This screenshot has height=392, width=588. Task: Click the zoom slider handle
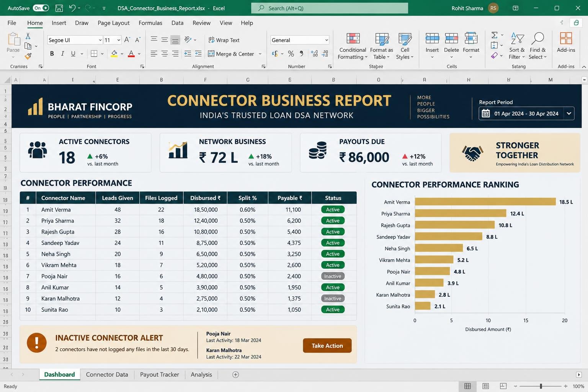(x=541, y=386)
